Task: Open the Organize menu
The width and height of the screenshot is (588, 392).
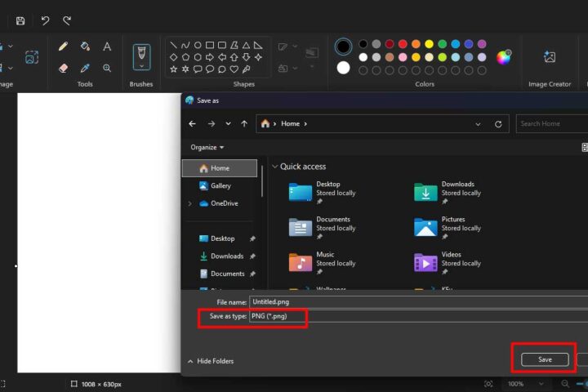Action: point(207,148)
